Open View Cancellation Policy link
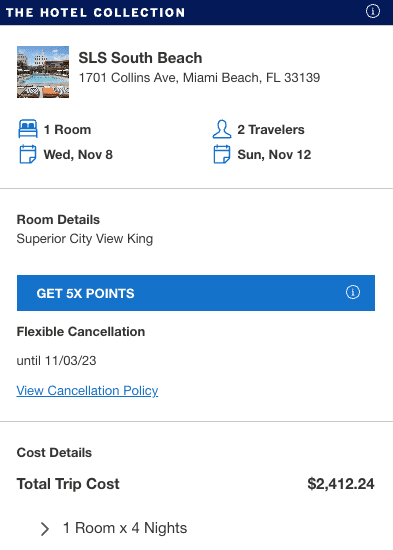 tap(87, 390)
